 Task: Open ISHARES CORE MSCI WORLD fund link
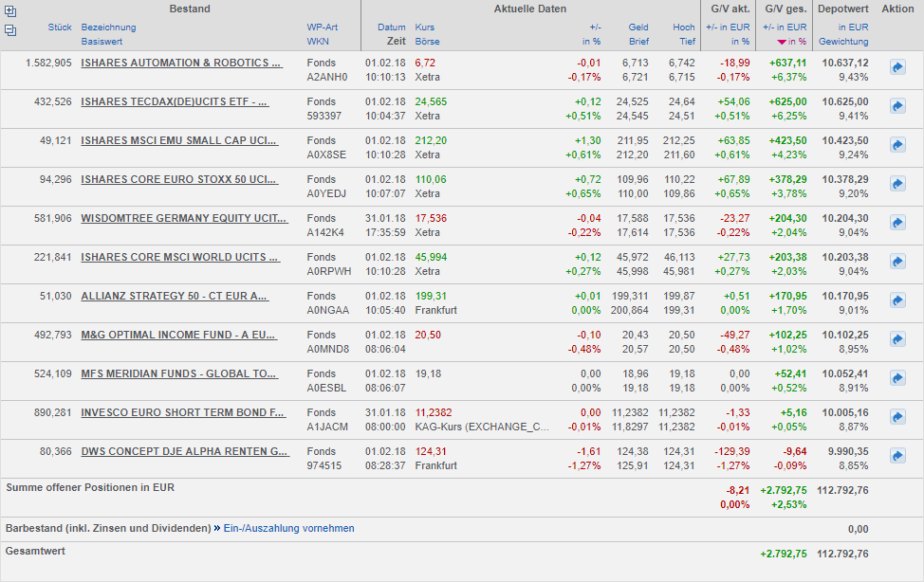[x=180, y=257]
